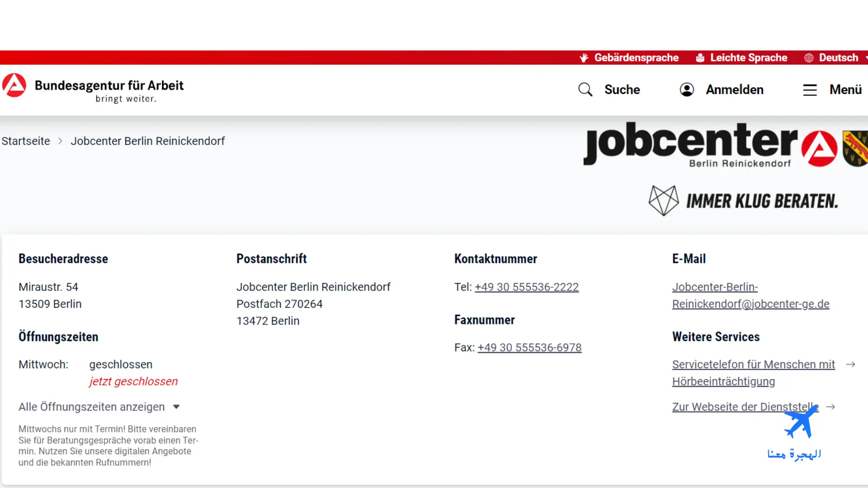Click the IMMER KLUG BERATEN slogan

pos(762,201)
